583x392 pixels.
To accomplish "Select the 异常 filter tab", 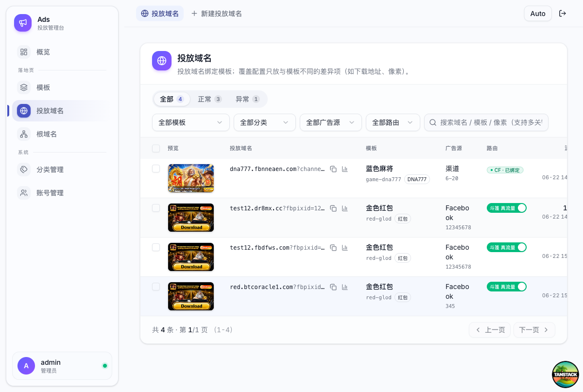I will (247, 99).
